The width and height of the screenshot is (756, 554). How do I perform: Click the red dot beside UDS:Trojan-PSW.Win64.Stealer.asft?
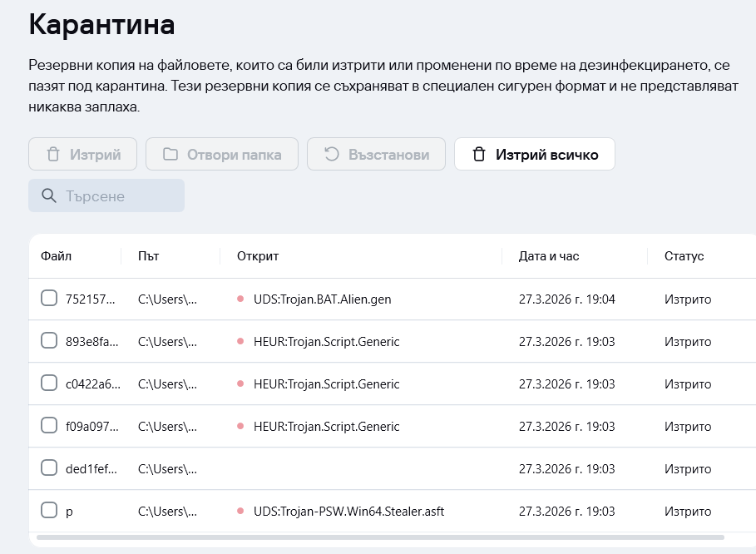coord(240,511)
